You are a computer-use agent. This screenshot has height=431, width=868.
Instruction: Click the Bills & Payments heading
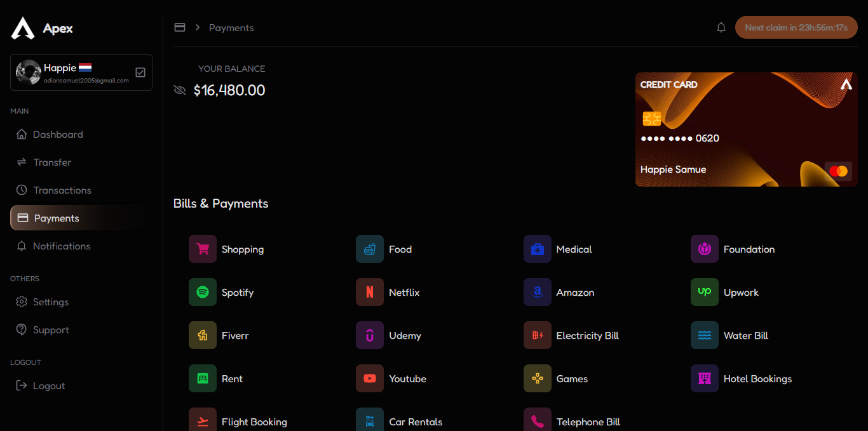point(220,204)
